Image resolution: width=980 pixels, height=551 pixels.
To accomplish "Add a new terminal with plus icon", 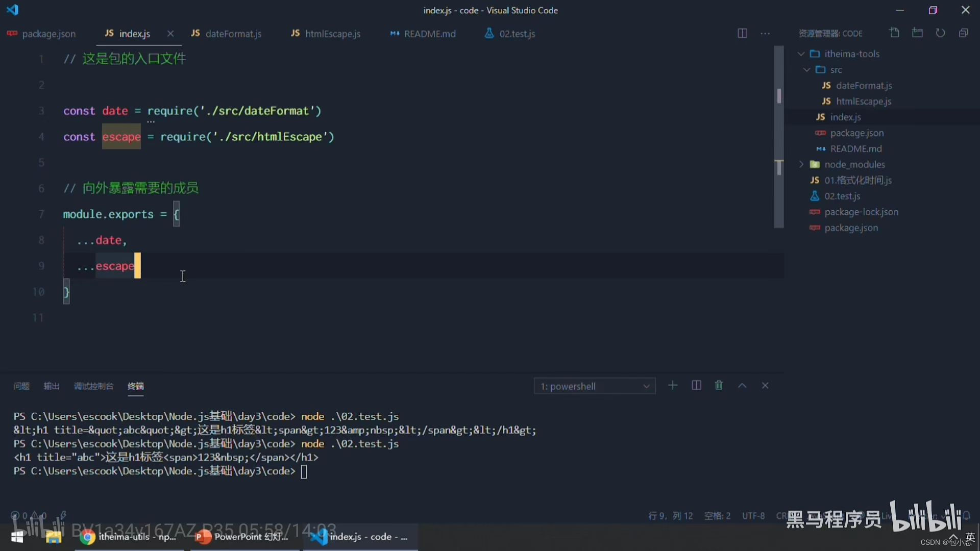I will point(673,385).
